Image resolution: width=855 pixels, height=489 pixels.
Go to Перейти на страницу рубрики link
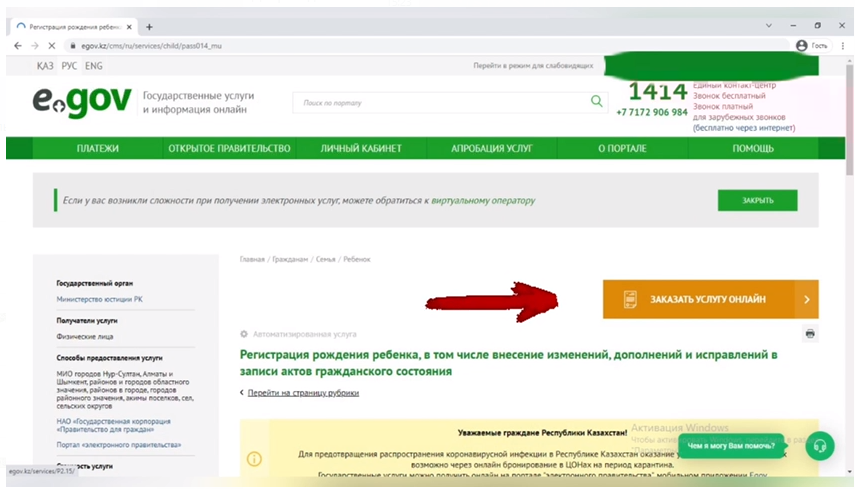pyautogui.click(x=302, y=393)
